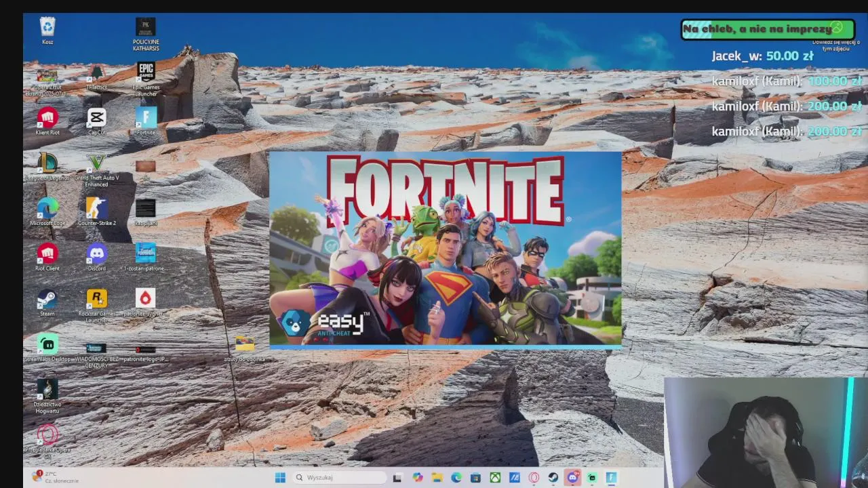Switch to Steam on the taskbar
Viewport: 868px width, 488px height.
[553, 477]
